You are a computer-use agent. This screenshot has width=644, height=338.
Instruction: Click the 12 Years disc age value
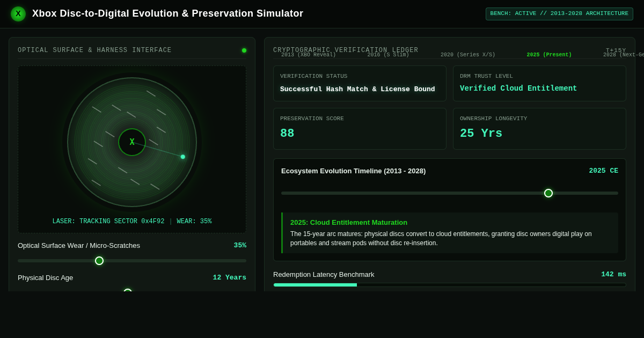point(230,277)
